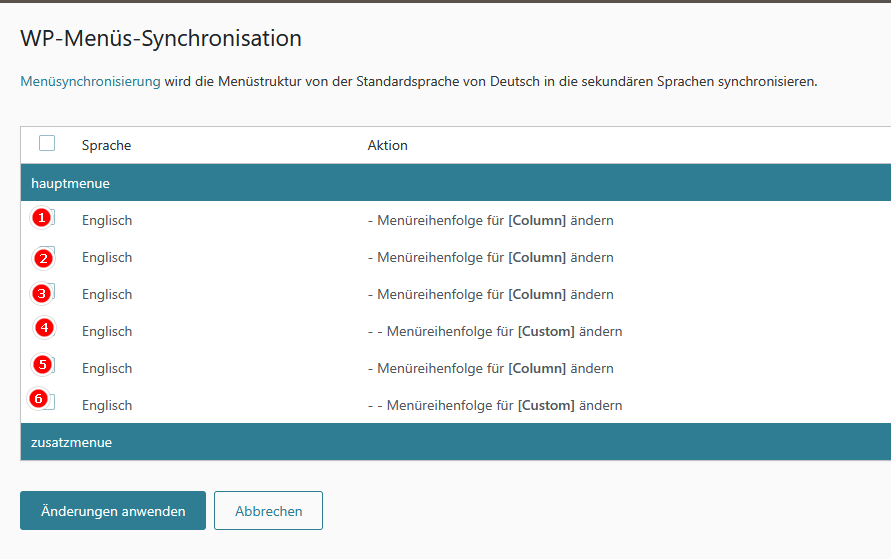Check the box marked with red number 2
Viewport: 891px width, 559px height.
click(x=46, y=256)
